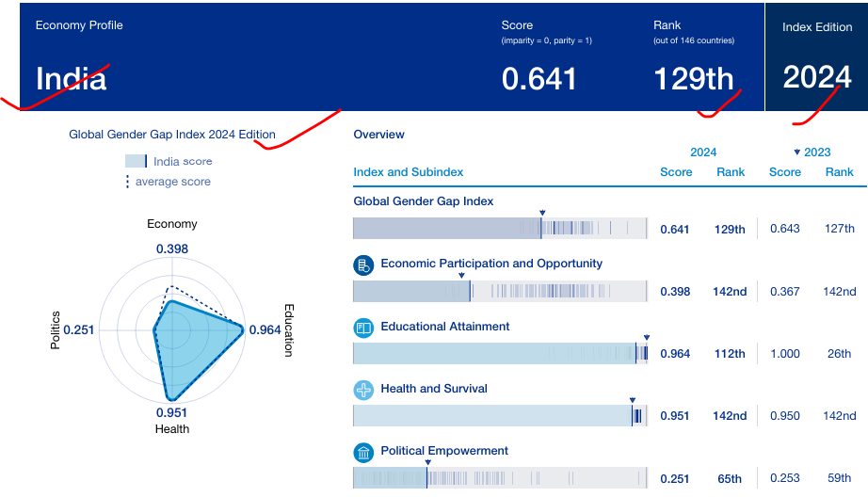Click the 2023 year column header
This screenshot has width=868, height=497.
pyautogui.click(x=817, y=152)
